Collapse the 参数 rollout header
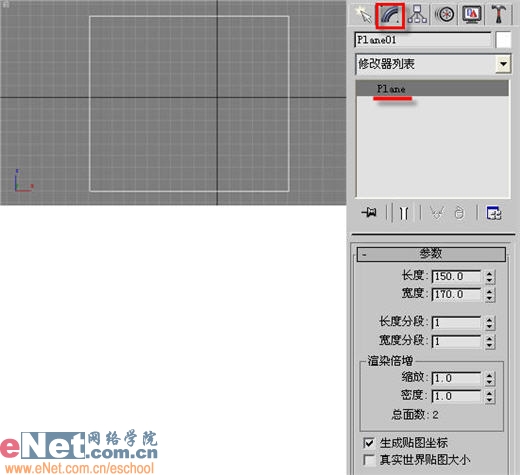Screen dimensions: 520x475 tap(431, 254)
